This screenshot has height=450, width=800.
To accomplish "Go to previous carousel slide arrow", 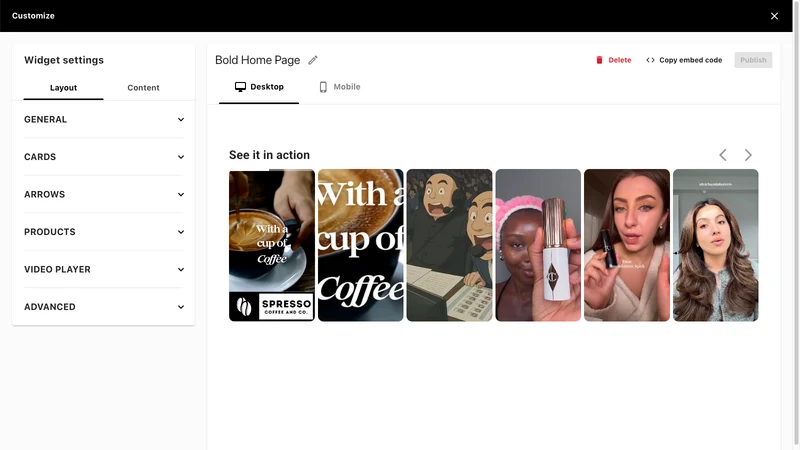I will 722,155.
